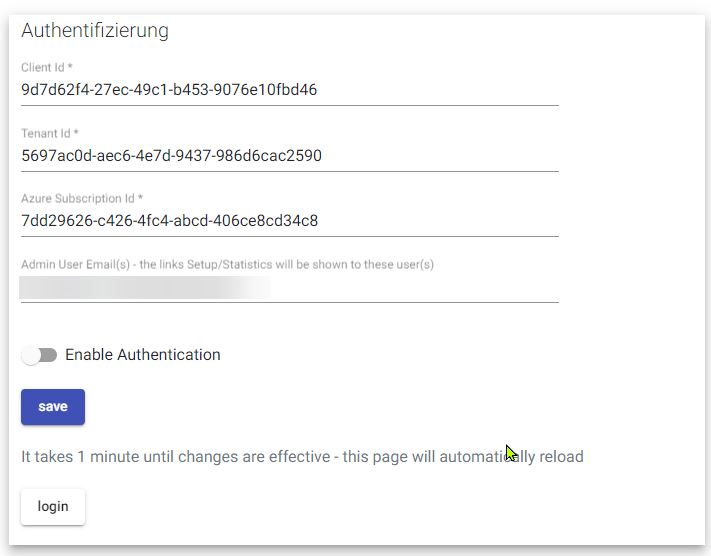Click the 'Enable Authentication' label text

[x=143, y=355]
